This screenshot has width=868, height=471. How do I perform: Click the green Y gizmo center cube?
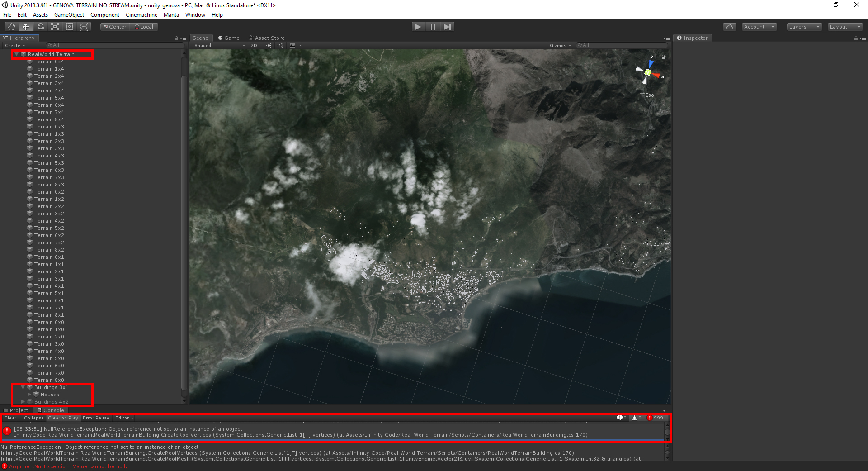pyautogui.click(x=648, y=72)
